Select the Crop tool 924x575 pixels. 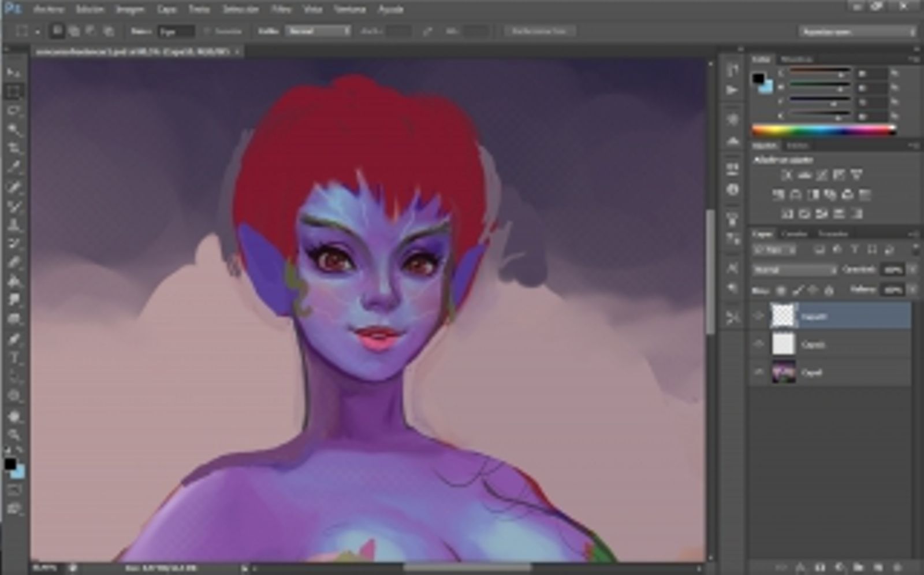click(x=14, y=149)
